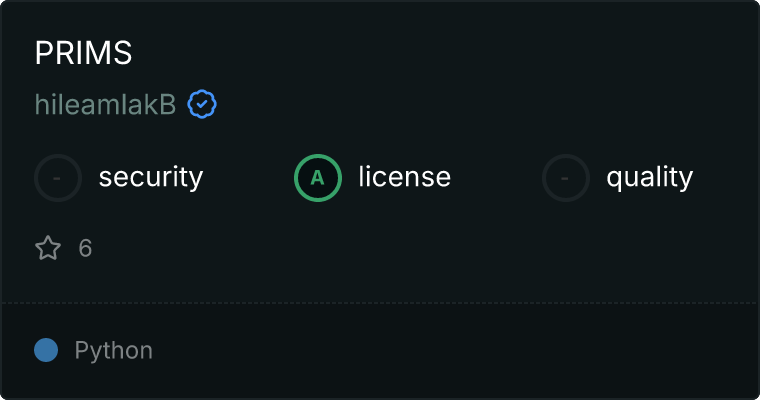Click the blue Python language dot

tap(46, 350)
